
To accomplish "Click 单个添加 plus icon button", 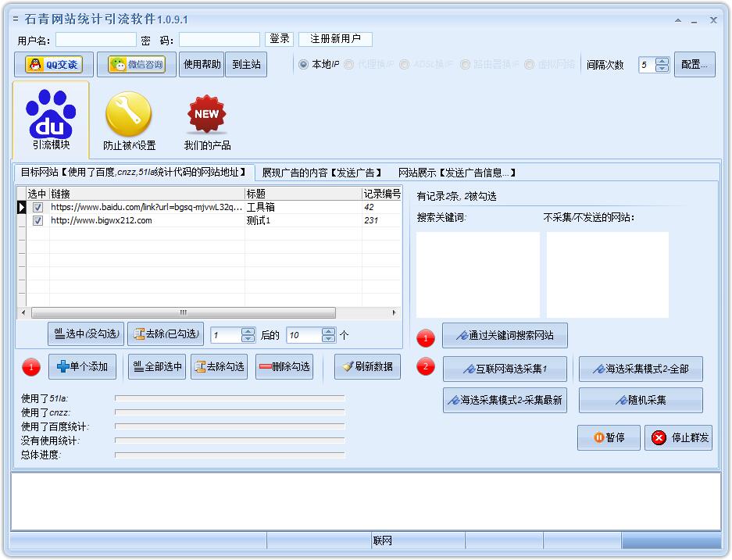I will (82, 366).
